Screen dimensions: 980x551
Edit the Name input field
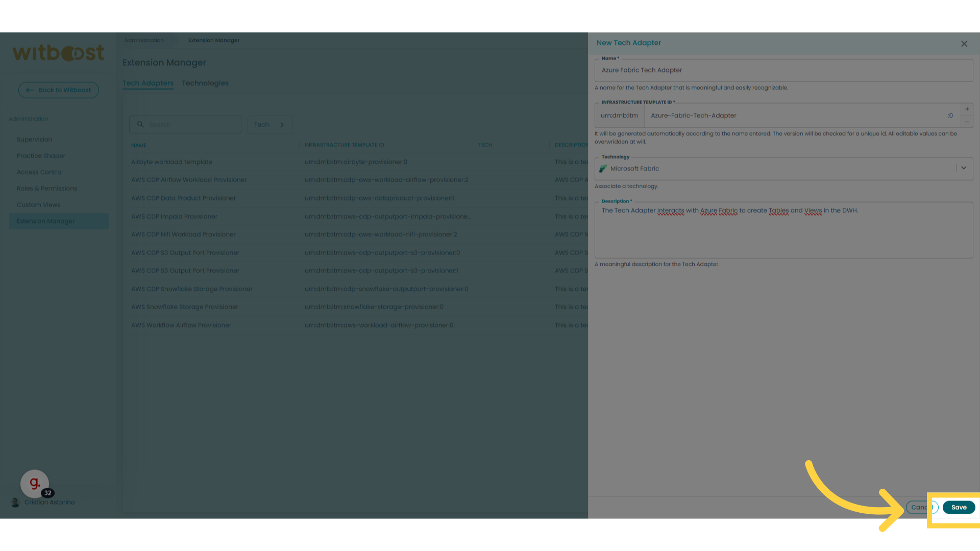783,70
